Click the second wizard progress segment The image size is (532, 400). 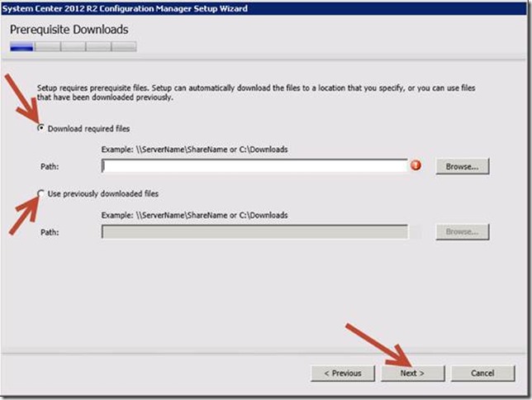(48, 47)
